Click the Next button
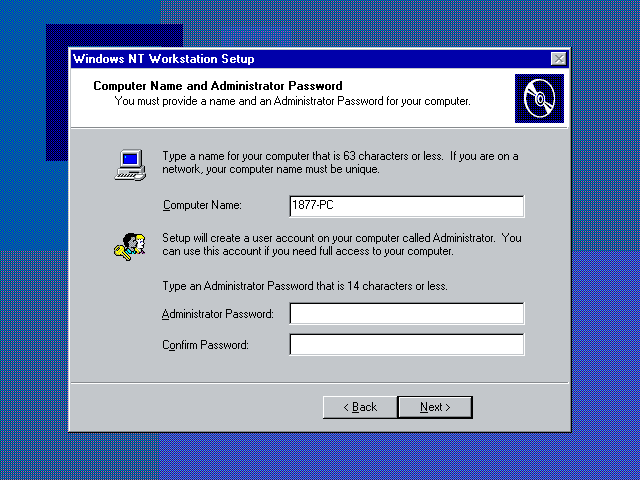 (x=435, y=407)
